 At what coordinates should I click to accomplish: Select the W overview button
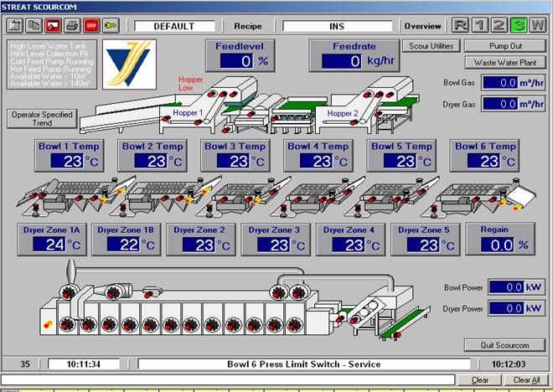click(538, 25)
